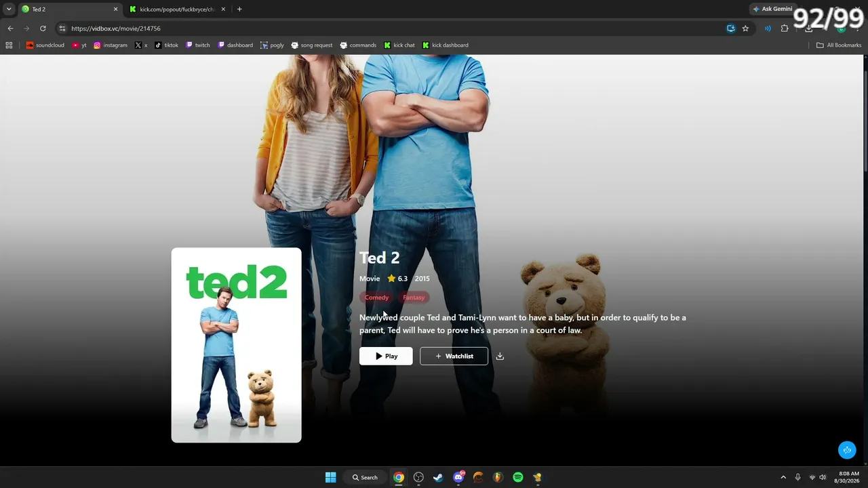
Task: Open the network Wi-Fi tray icon
Action: click(812, 477)
